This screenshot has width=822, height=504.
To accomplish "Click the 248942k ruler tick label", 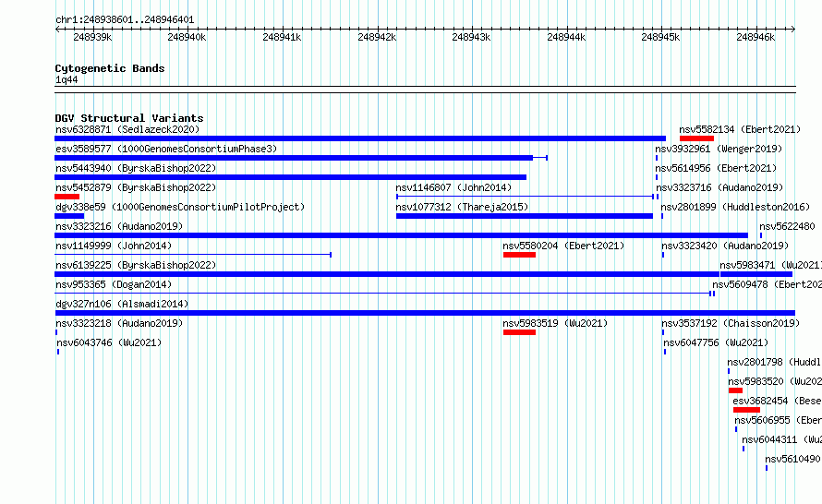I will (377, 37).
